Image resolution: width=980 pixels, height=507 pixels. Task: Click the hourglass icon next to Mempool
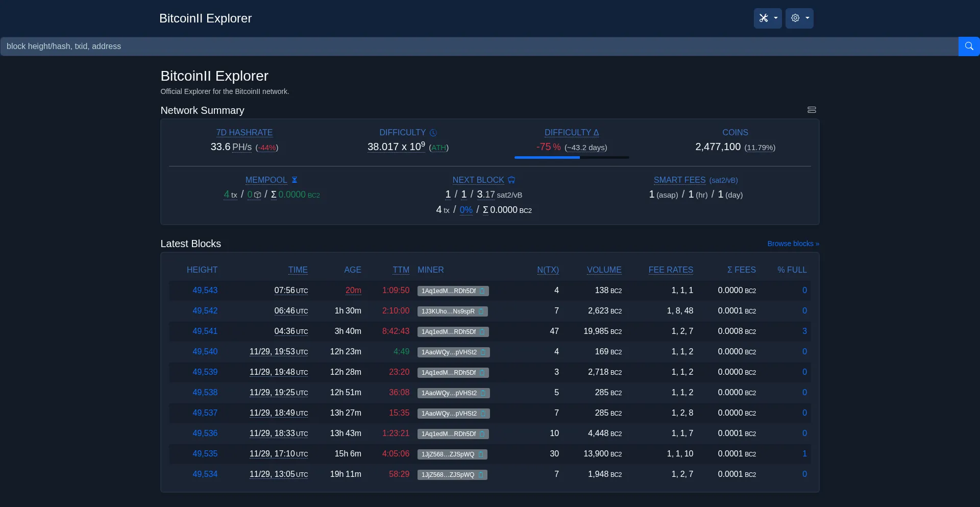(294, 180)
